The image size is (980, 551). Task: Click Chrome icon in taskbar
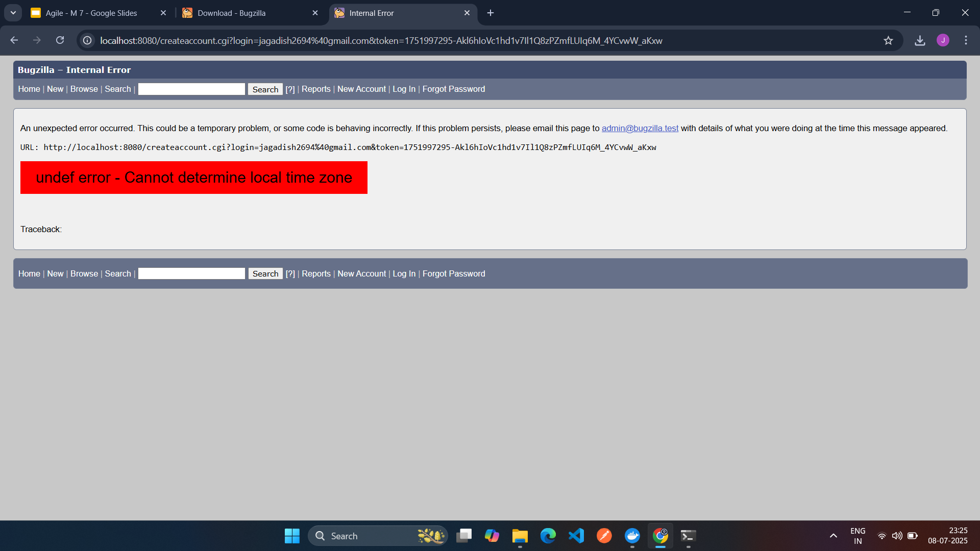[x=660, y=536]
